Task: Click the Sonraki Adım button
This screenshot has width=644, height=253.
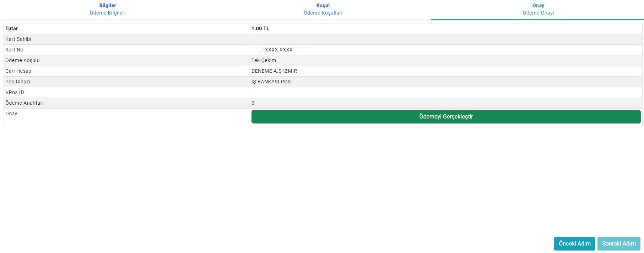Action: [618, 243]
